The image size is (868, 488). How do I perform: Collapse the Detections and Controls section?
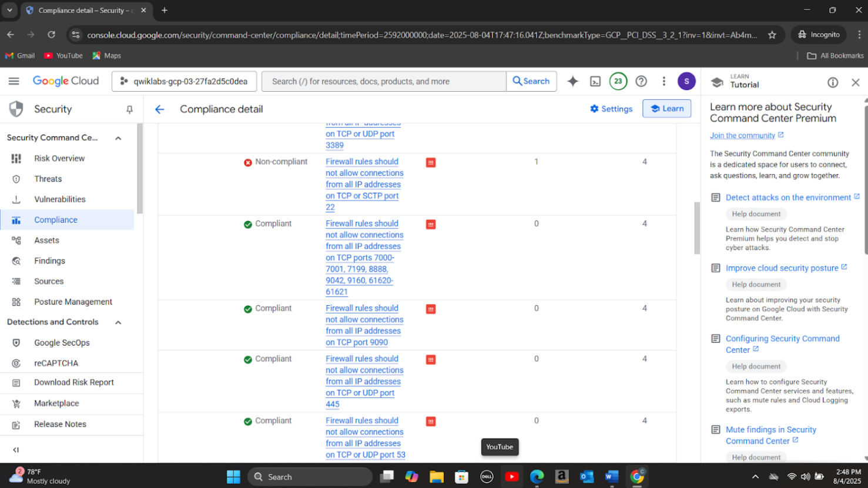118,322
